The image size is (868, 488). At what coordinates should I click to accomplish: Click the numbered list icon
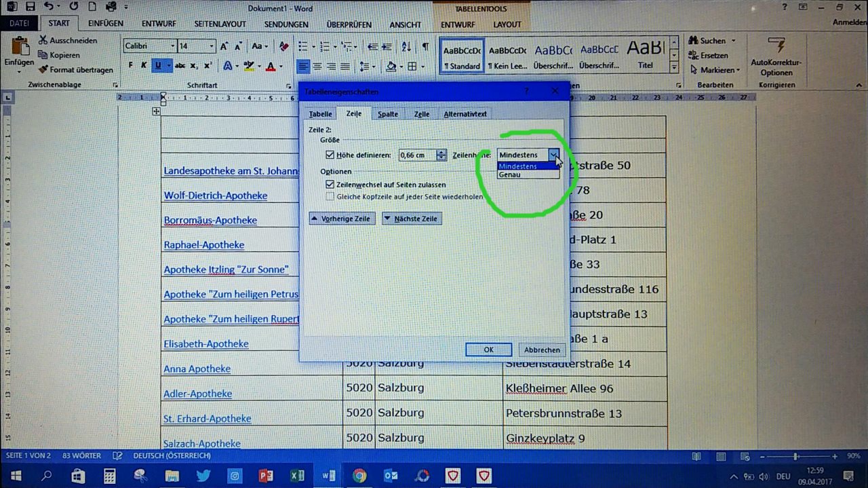pyautogui.click(x=324, y=46)
